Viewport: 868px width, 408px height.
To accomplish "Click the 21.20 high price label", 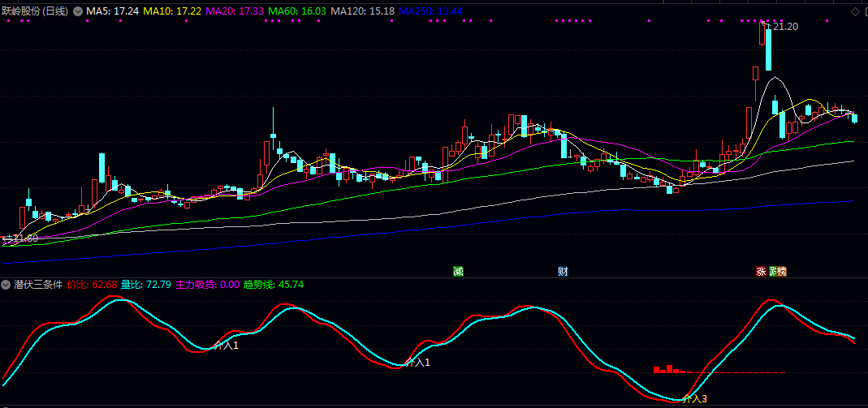I will 785,27.
